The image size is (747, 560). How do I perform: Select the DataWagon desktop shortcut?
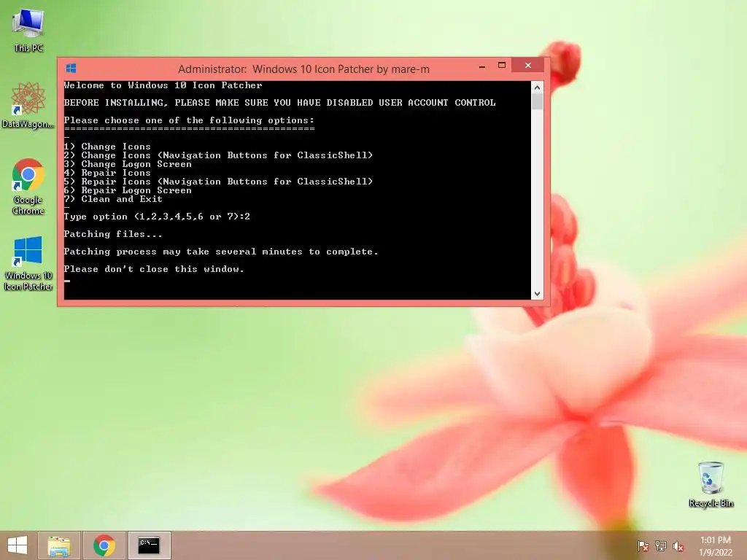[28, 105]
